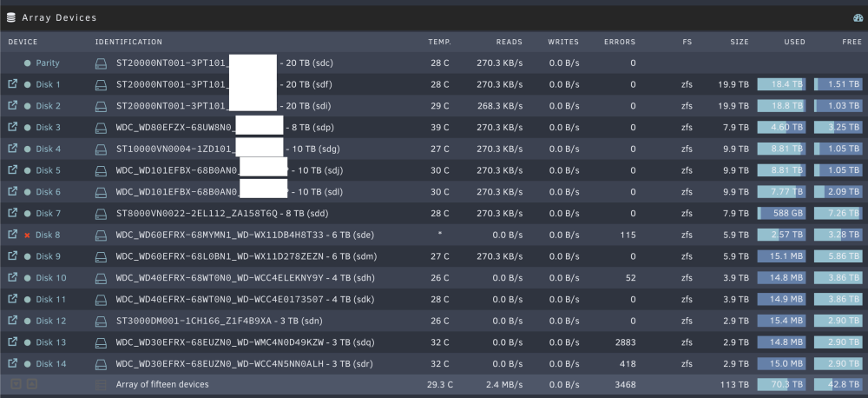The height and width of the screenshot is (398, 868).
Task: Open the Parity device link
Action: click(x=48, y=63)
